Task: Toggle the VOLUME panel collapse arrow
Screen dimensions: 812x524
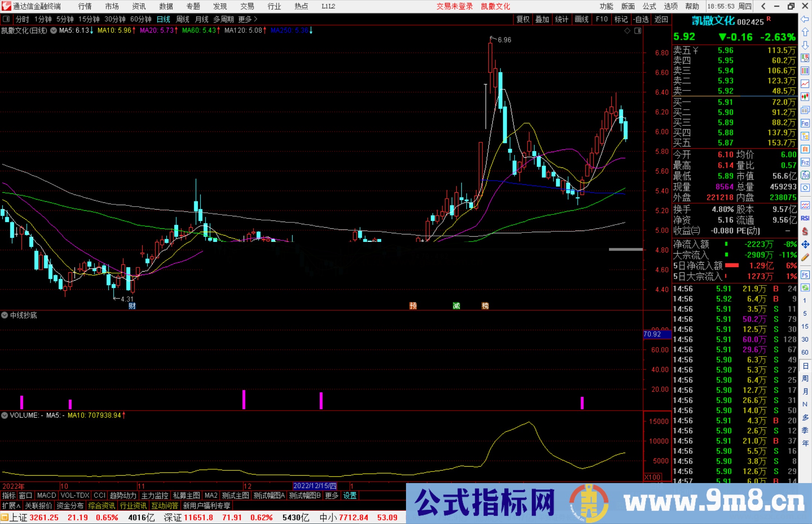Action: pos(5,415)
